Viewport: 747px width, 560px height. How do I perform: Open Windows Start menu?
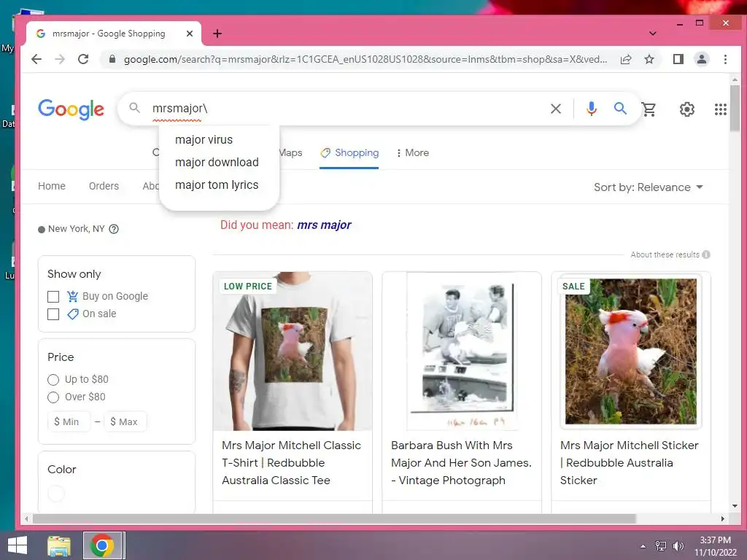(x=18, y=545)
